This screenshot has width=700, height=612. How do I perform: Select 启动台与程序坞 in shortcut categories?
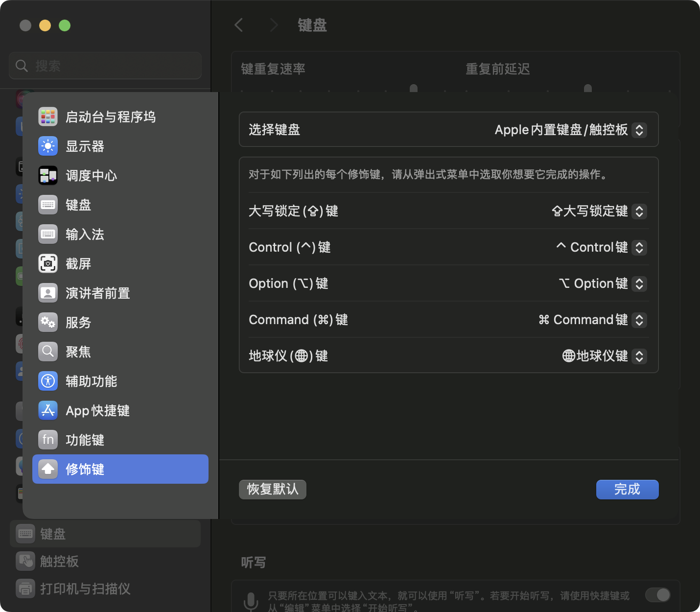pos(120,117)
